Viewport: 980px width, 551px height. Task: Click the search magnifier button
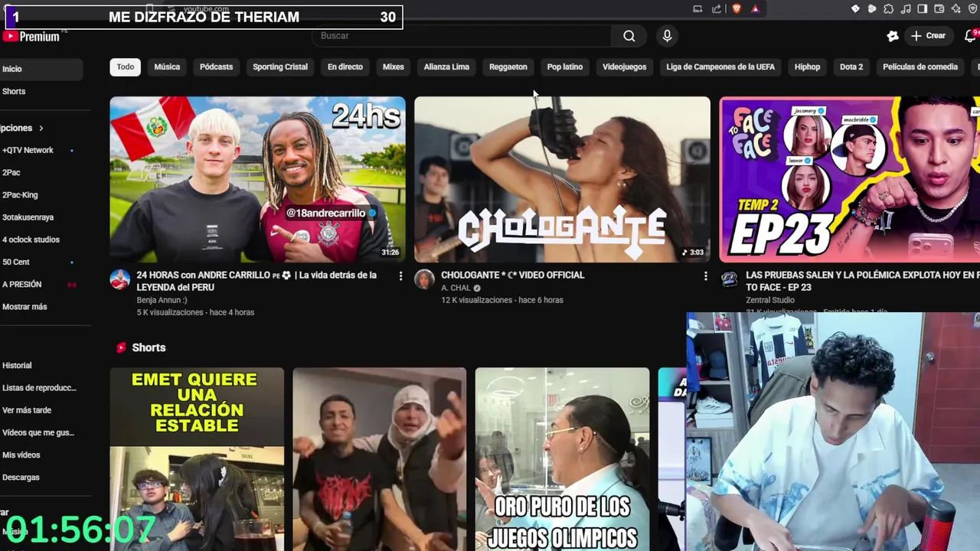629,36
